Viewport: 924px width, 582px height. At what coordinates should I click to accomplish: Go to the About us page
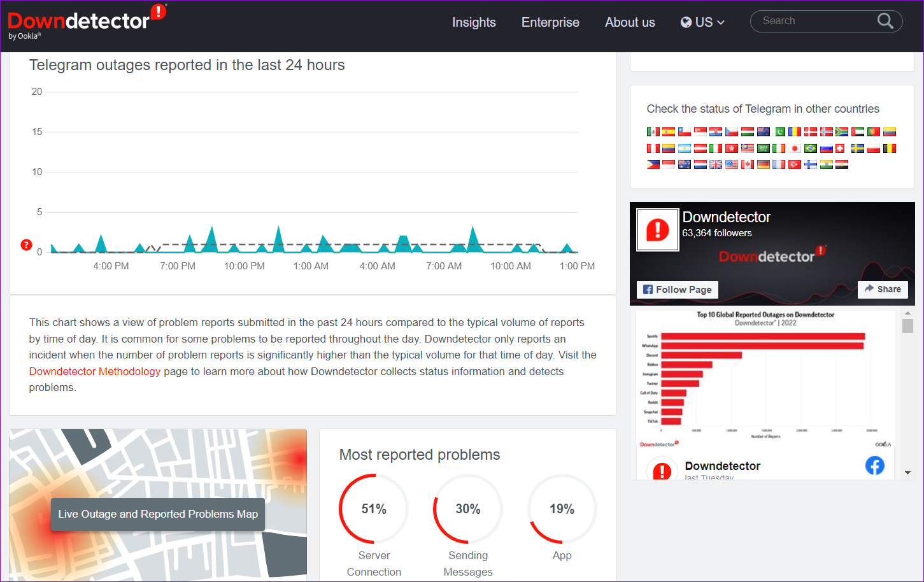click(630, 22)
